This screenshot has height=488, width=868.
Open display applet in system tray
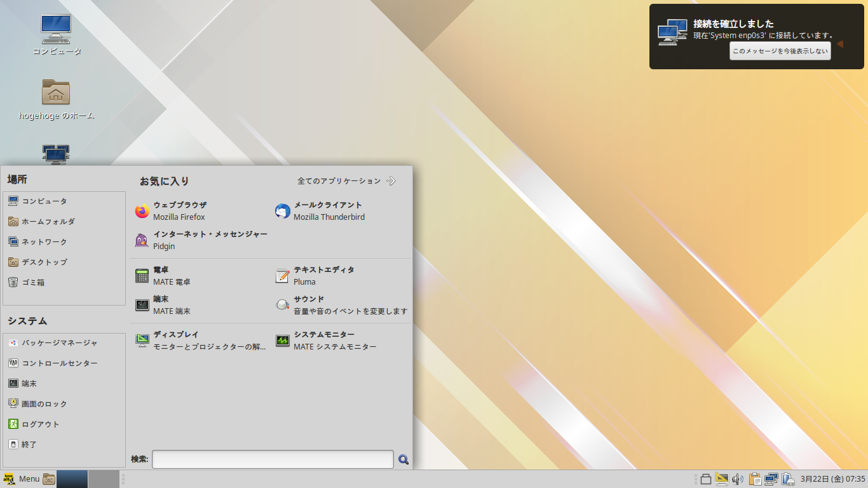tap(721, 479)
